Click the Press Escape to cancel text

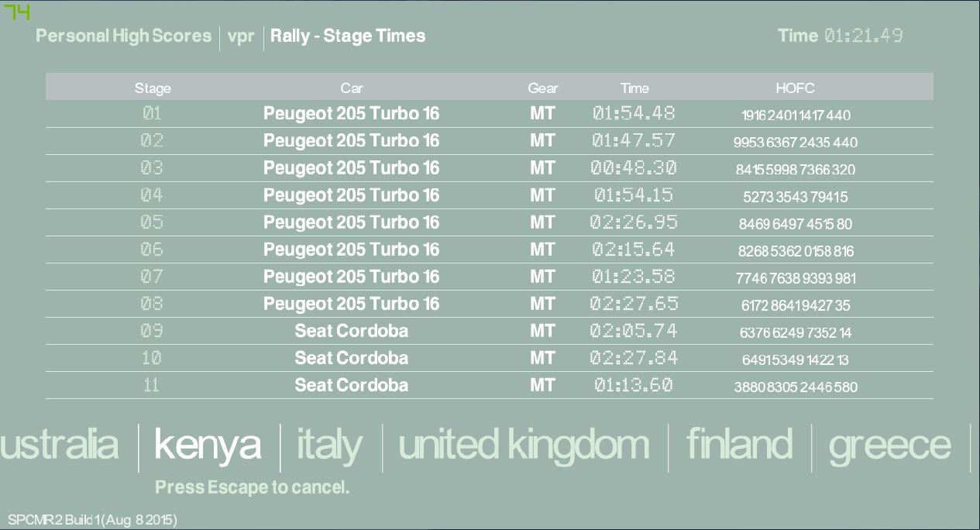[253, 487]
